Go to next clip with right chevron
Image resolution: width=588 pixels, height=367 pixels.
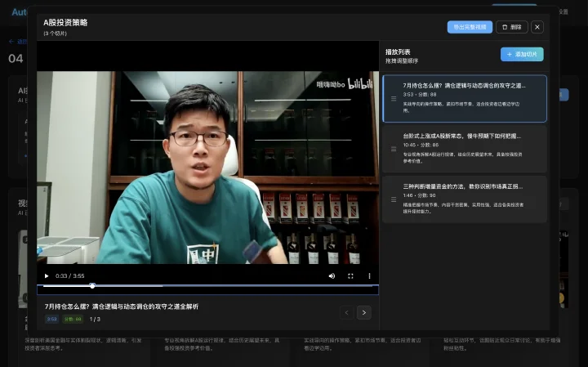363,312
